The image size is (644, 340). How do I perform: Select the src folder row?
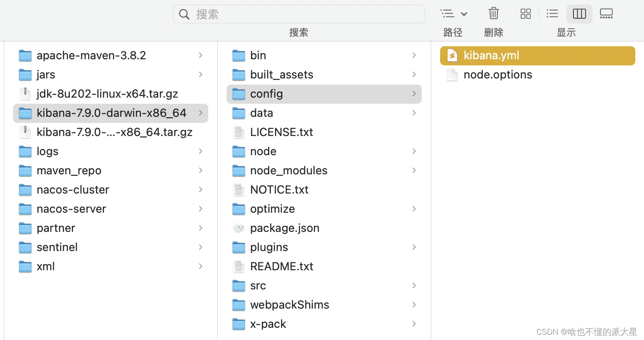point(324,286)
